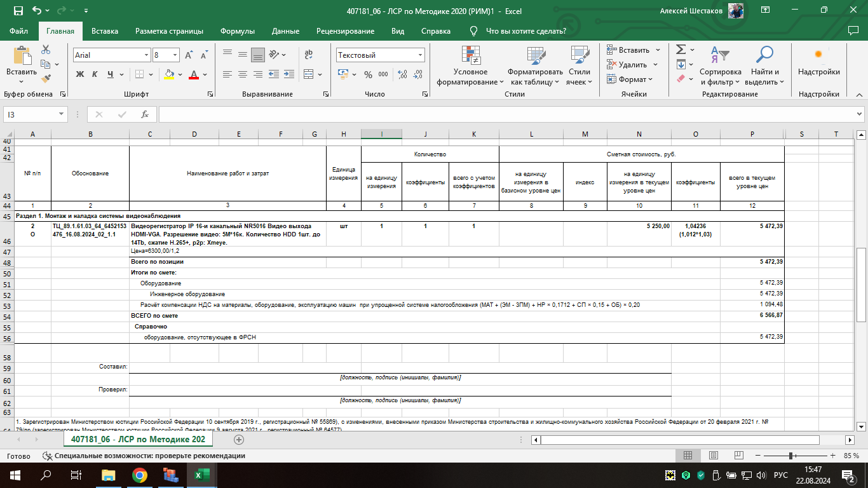Click the Increase decimal places icon
This screenshot has height=488, width=868.
(402, 74)
